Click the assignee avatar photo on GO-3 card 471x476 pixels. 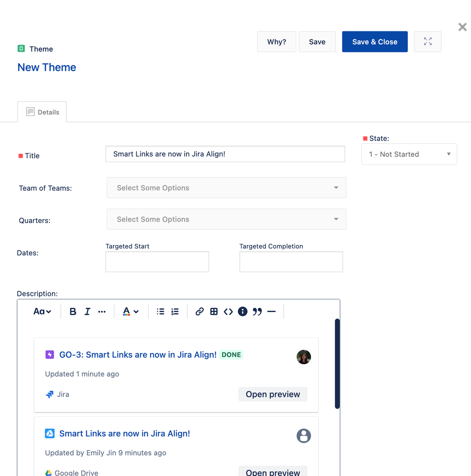click(x=304, y=357)
